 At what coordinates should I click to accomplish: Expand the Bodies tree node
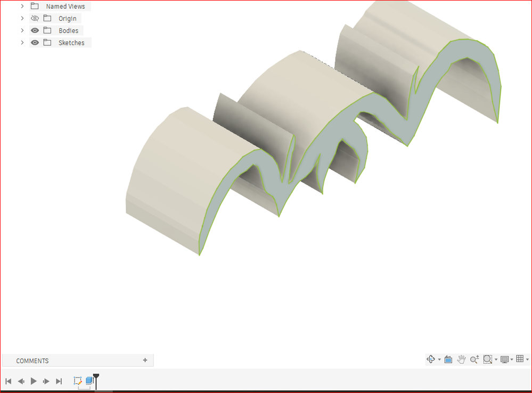click(x=22, y=30)
